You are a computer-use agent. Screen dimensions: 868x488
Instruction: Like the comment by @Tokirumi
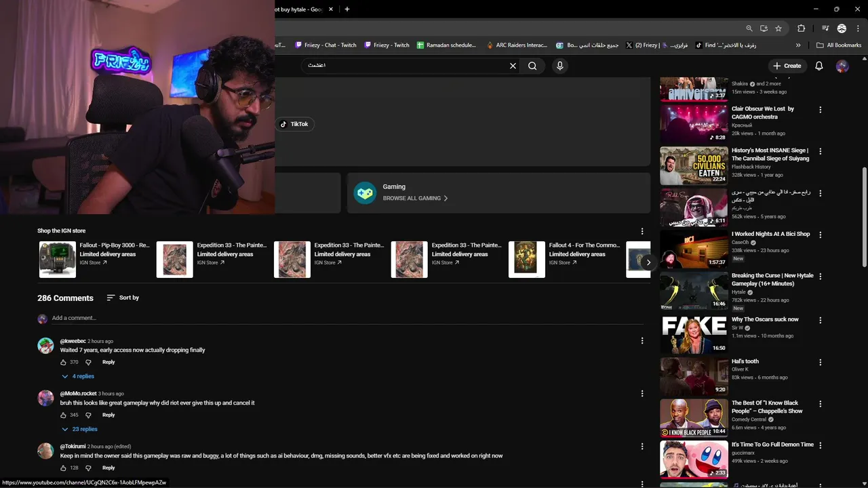point(64,468)
